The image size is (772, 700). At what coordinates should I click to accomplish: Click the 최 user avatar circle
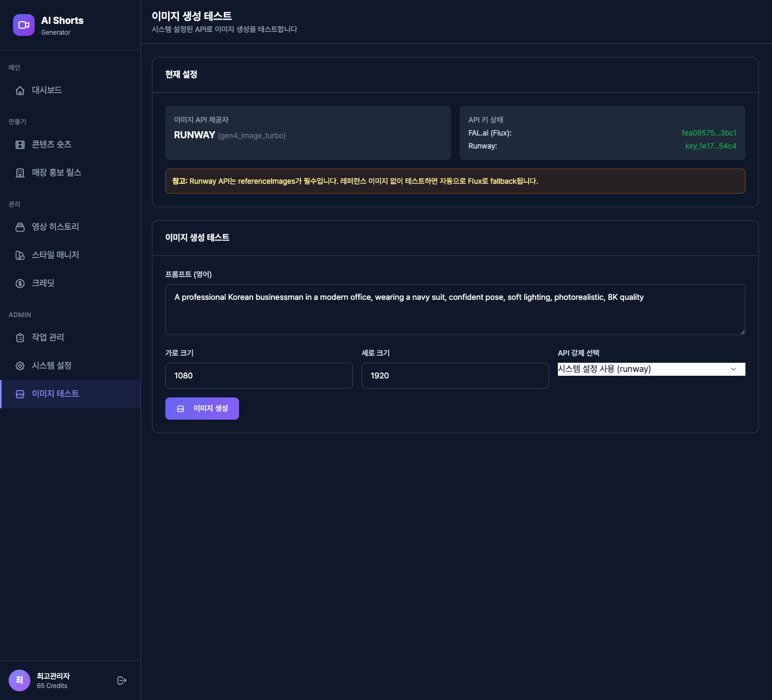pos(20,680)
